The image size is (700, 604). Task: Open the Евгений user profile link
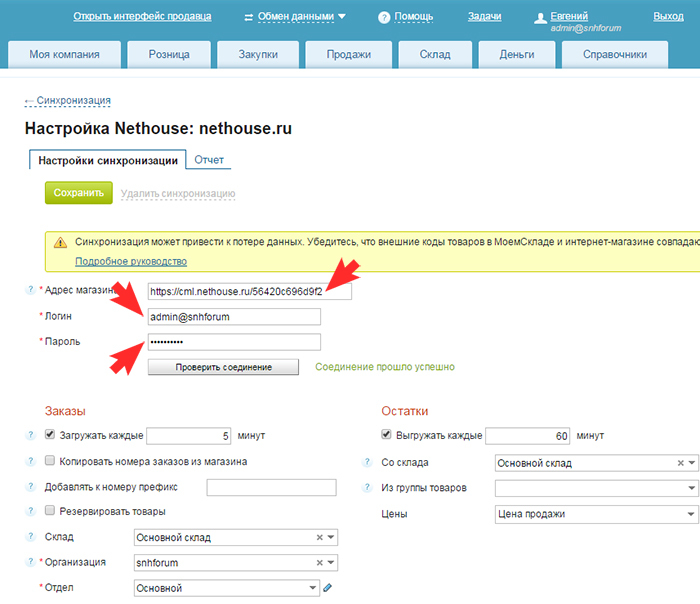click(569, 17)
